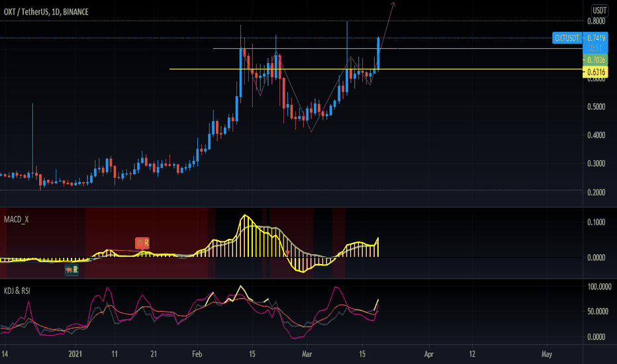Select the yellow horizontal support line

pyautogui.click(x=376, y=69)
